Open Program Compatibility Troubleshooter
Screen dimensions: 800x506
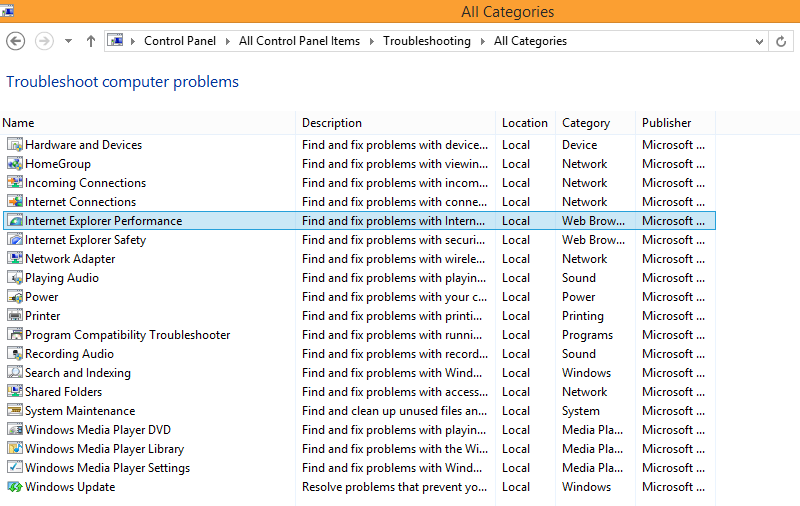128,335
